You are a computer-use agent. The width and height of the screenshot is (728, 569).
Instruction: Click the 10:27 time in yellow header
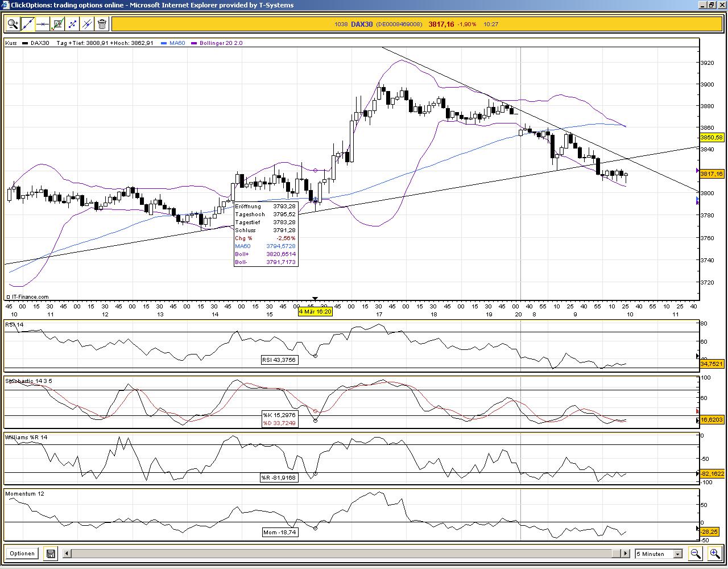(491, 24)
